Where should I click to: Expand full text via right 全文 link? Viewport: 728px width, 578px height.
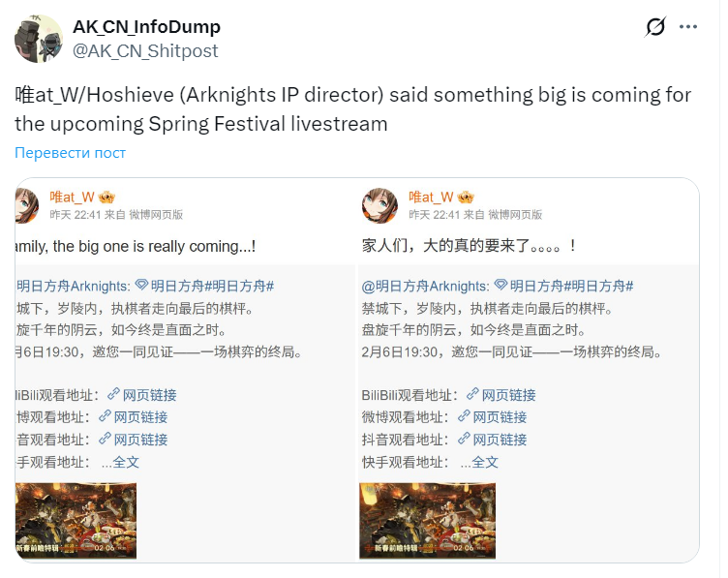pyautogui.click(x=485, y=462)
